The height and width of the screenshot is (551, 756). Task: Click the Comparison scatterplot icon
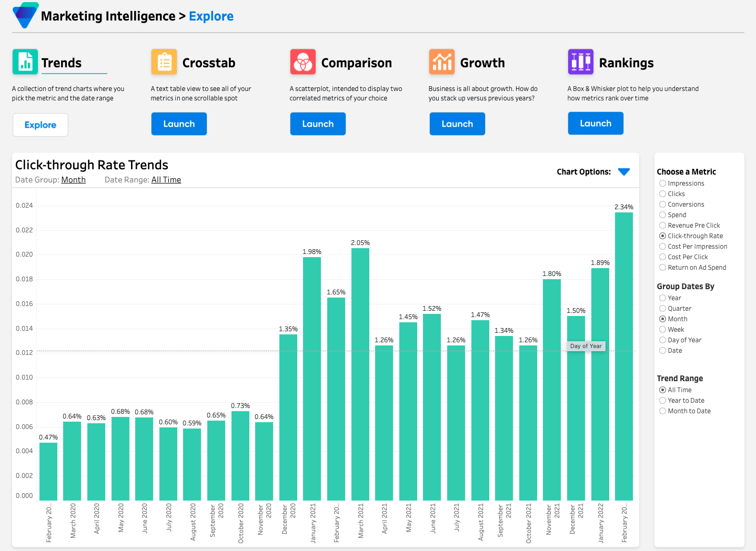click(303, 62)
